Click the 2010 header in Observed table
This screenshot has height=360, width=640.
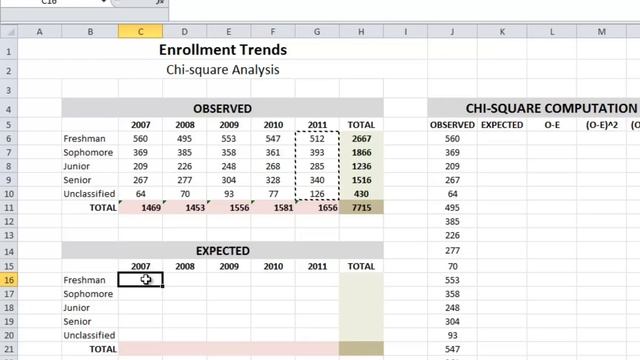point(273,124)
